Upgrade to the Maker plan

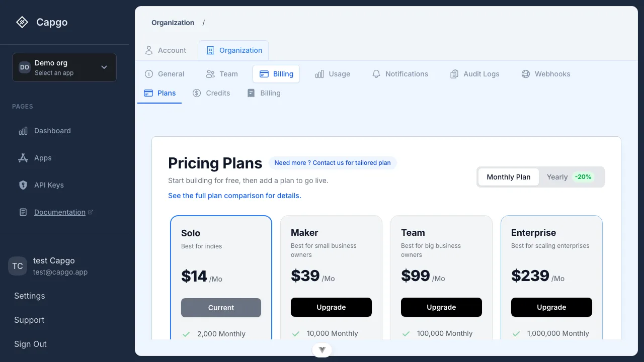point(331,307)
